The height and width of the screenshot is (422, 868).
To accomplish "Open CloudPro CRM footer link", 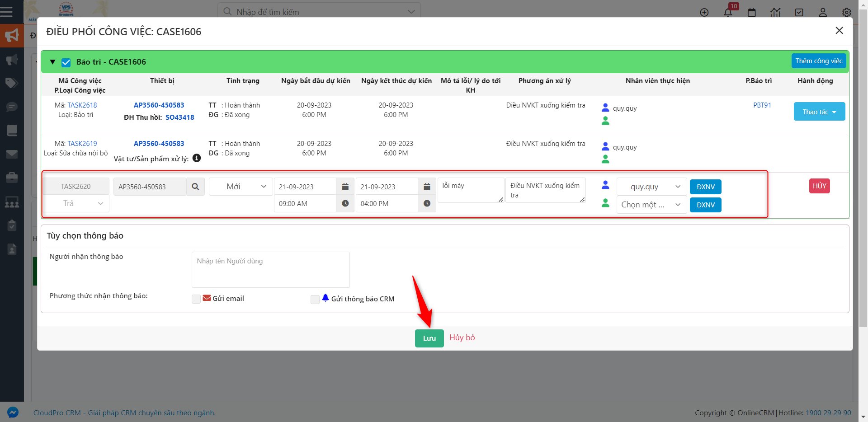I will [124, 413].
